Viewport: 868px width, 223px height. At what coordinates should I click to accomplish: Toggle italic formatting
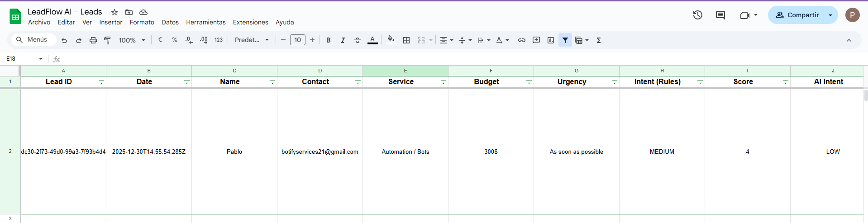point(343,40)
